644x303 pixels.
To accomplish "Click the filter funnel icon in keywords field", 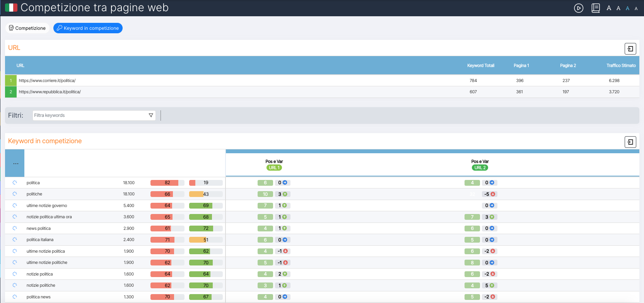I will click(x=151, y=115).
